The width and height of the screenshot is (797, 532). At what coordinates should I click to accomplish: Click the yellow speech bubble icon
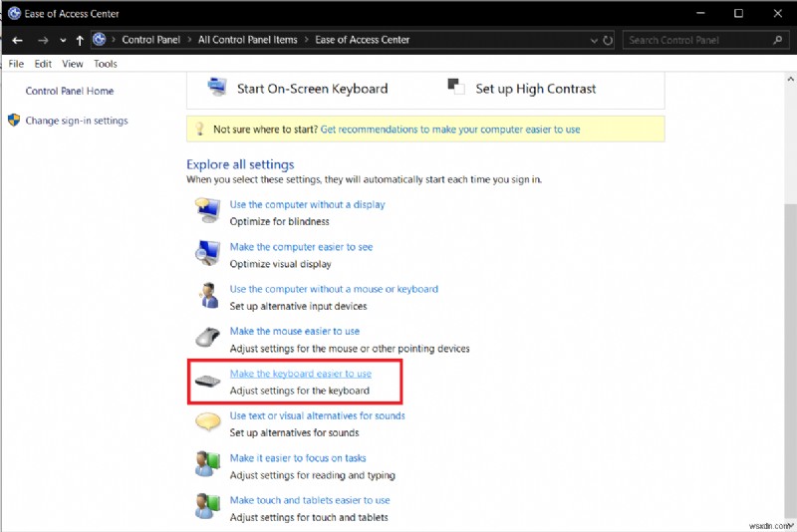[208, 421]
